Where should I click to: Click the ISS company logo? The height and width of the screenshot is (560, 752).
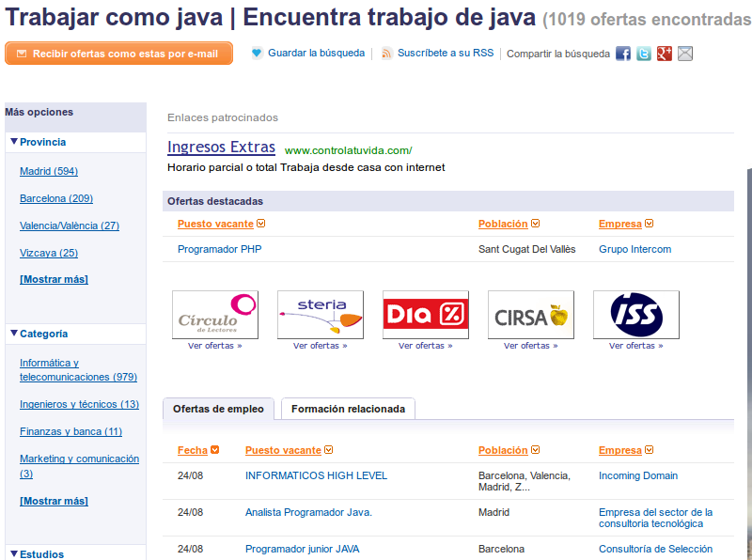(636, 315)
